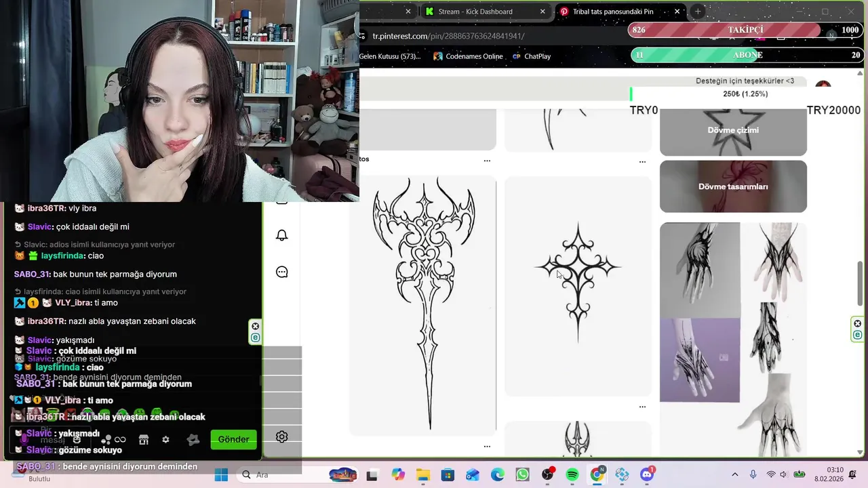Open the hand tattoo collage pin

[x=733, y=339]
